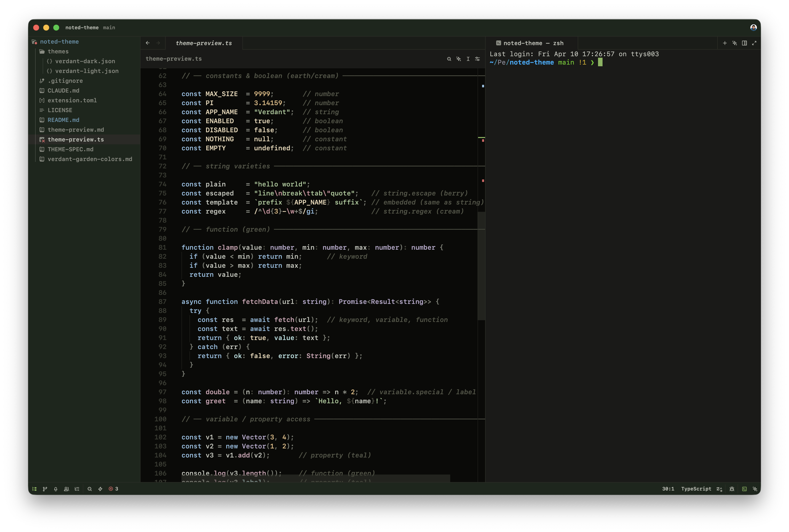Click the line 87 number in gutter
The height and width of the screenshot is (532, 789).
pyautogui.click(x=162, y=302)
